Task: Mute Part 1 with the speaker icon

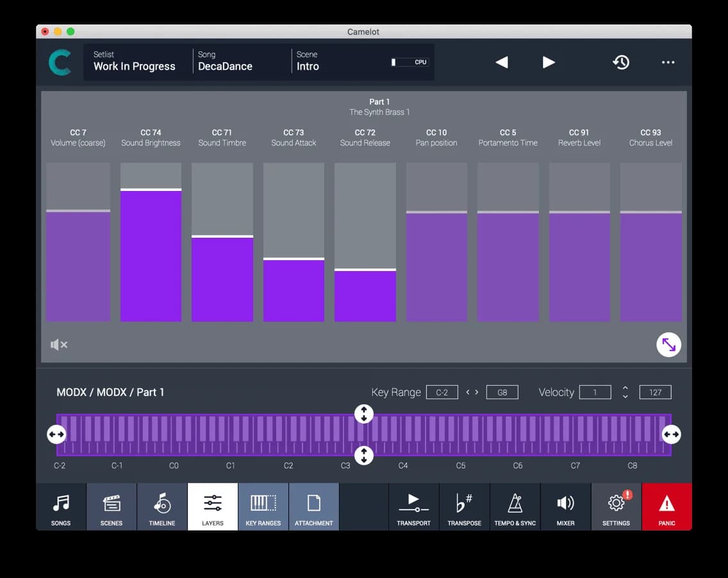Action: pos(59,345)
